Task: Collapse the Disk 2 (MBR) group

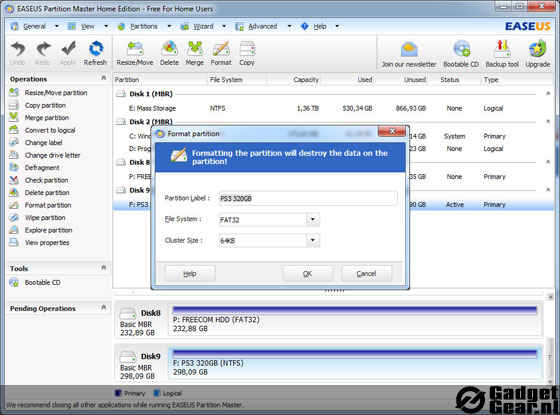Action: click(548, 121)
